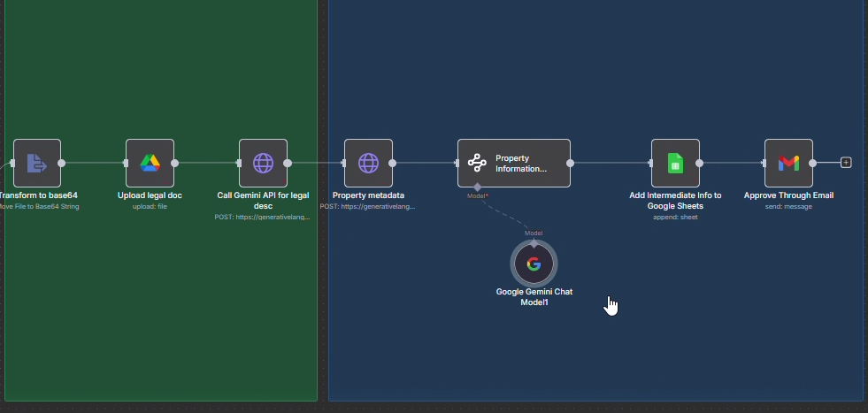Click the Google Sheets node output connector
The width and height of the screenshot is (868, 413).
point(700,163)
